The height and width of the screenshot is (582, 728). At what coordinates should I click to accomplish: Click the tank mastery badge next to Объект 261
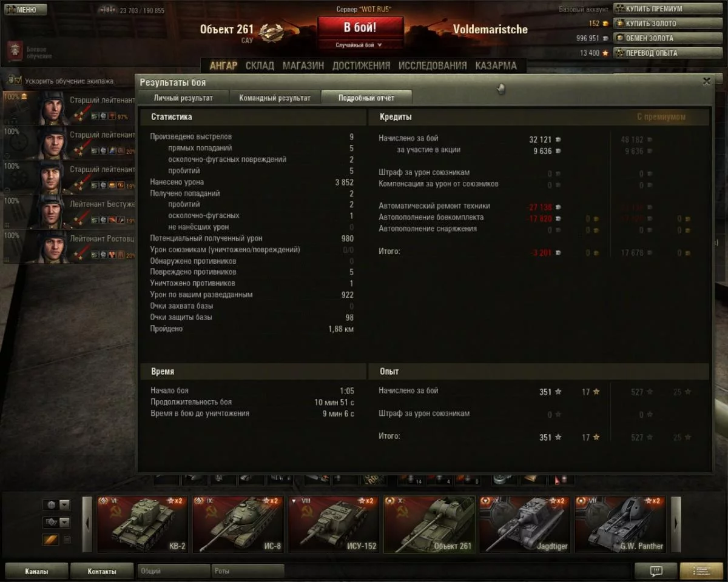click(x=270, y=32)
